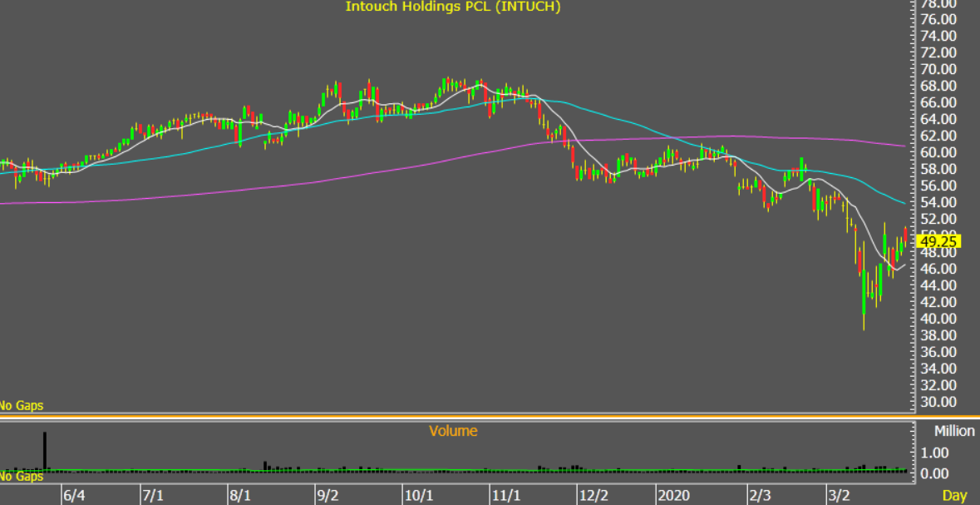Screen dimensions: 980x505
Task: Click the No Gaps label in volume panel
Action: (22, 477)
